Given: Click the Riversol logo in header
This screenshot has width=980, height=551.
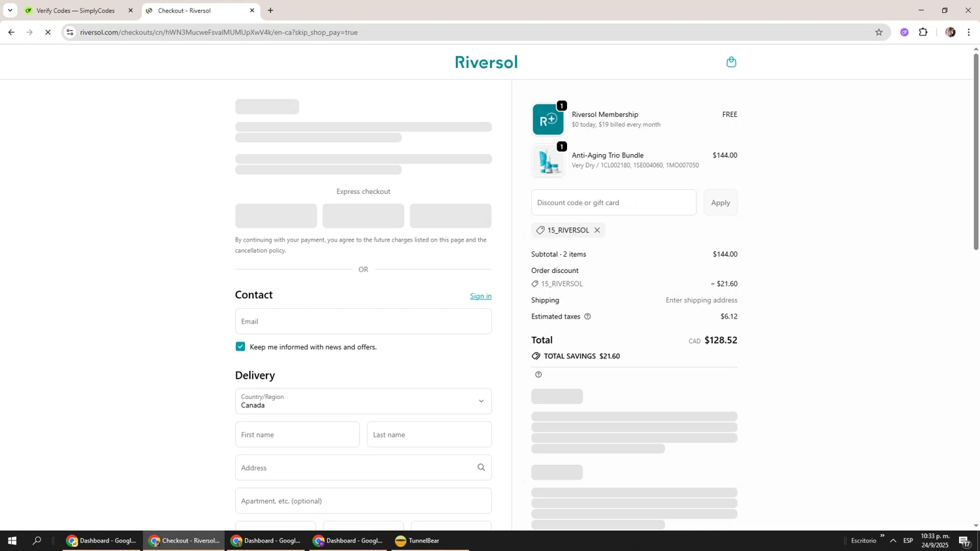Looking at the screenshot, I should click(486, 62).
